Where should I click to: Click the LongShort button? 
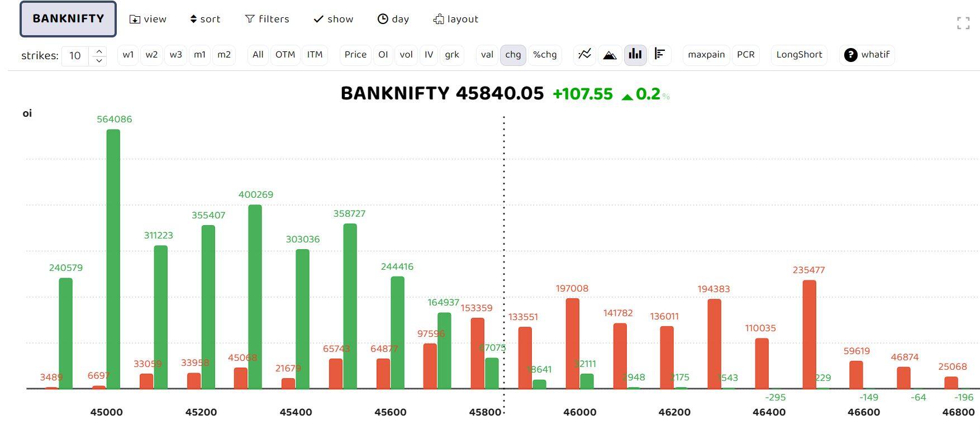point(799,55)
